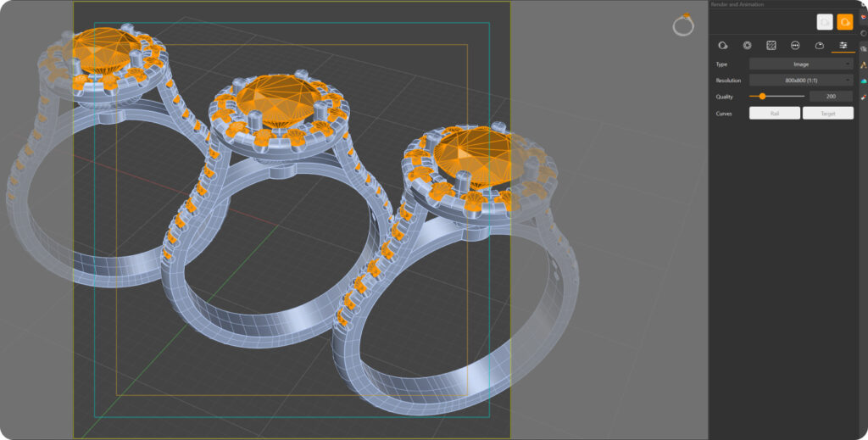Select the three-dots circle tab icon
The width and height of the screenshot is (868, 440).
(x=795, y=46)
